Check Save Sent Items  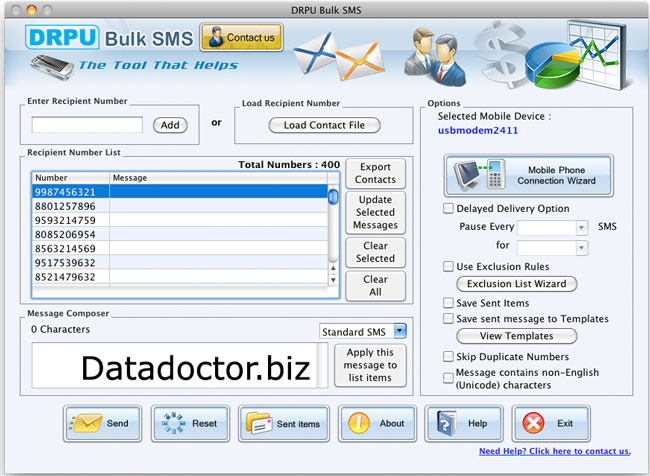click(x=448, y=303)
